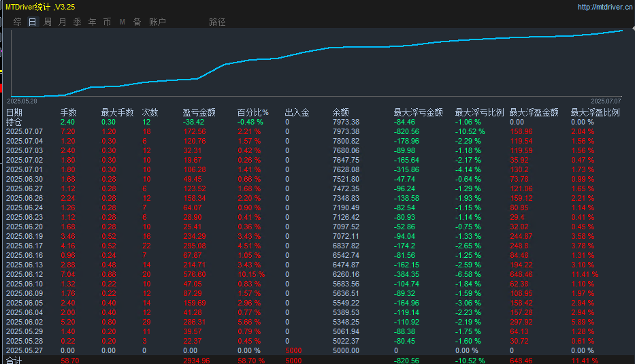Click max lots value 0.88
Viewport: 635px width, 364px height.
pyautogui.click(x=108, y=274)
